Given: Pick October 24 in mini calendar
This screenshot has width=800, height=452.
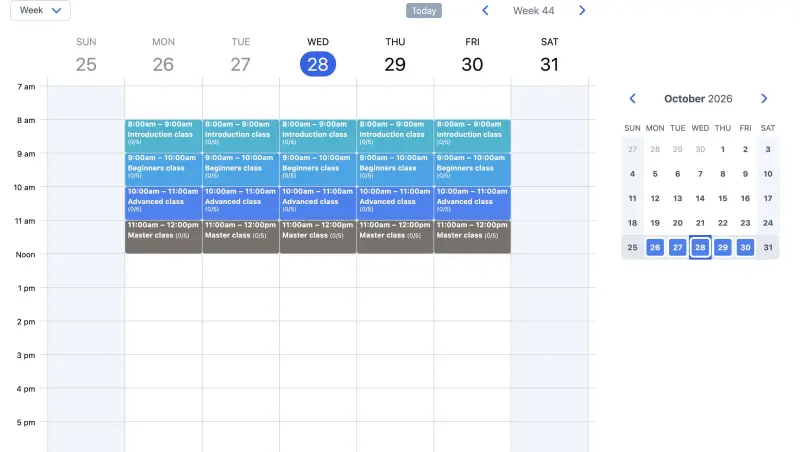Looking at the screenshot, I should 768,223.
